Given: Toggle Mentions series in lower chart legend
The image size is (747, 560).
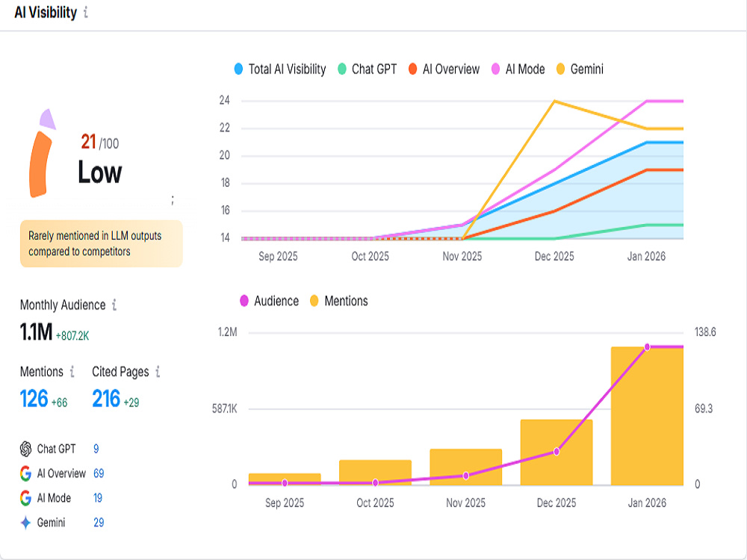Looking at the screenshot, I should click(338, 301).
